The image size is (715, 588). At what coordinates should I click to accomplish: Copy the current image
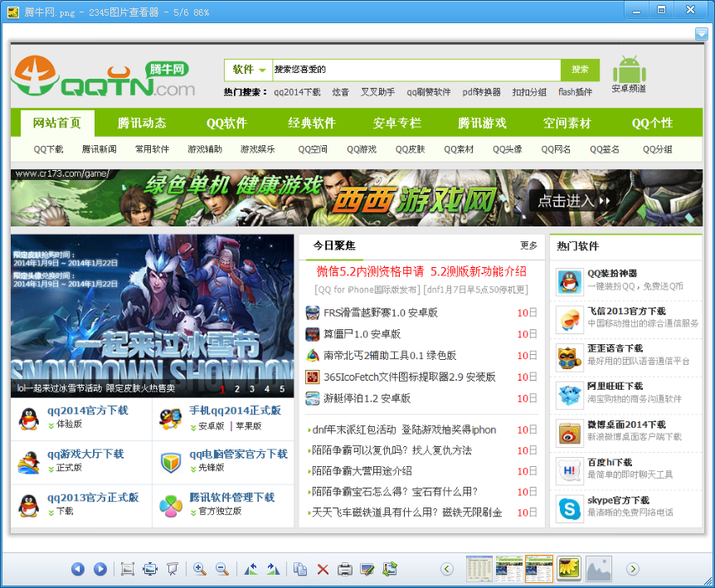click(300, 569)
